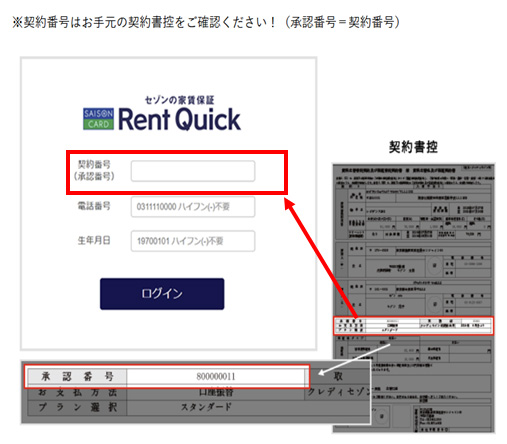Click the 生年月日 field label
This screenshot has width=507, height=444.
[x=94, y=240]
